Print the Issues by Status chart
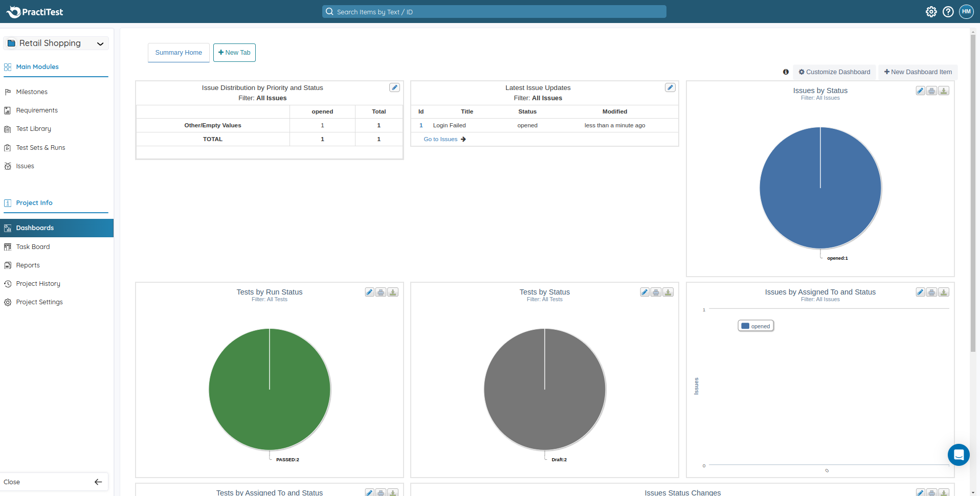The width and height of the screenshot is (980, 496). coord(932,91)
